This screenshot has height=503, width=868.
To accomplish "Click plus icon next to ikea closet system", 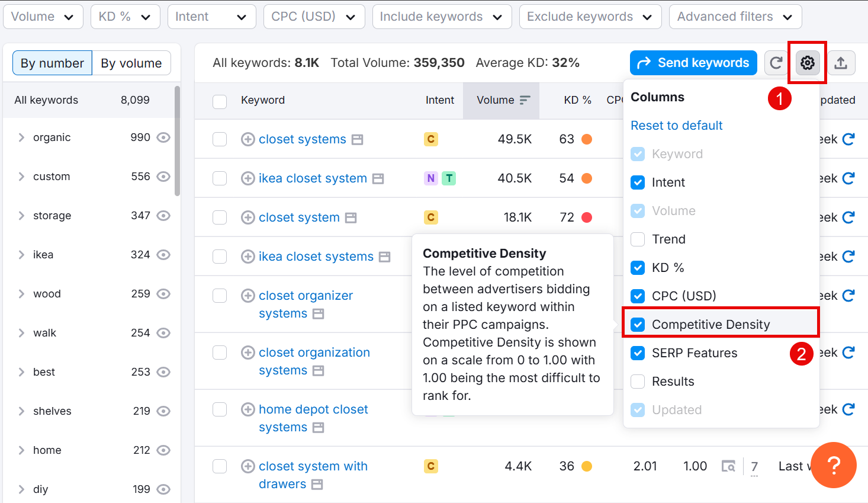I will click(x=248, y=178).
